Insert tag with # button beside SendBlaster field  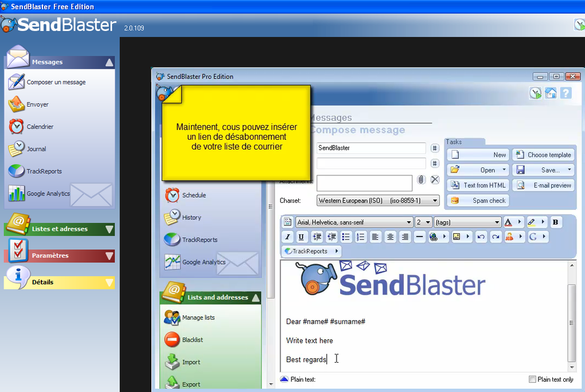coord(435,148)
